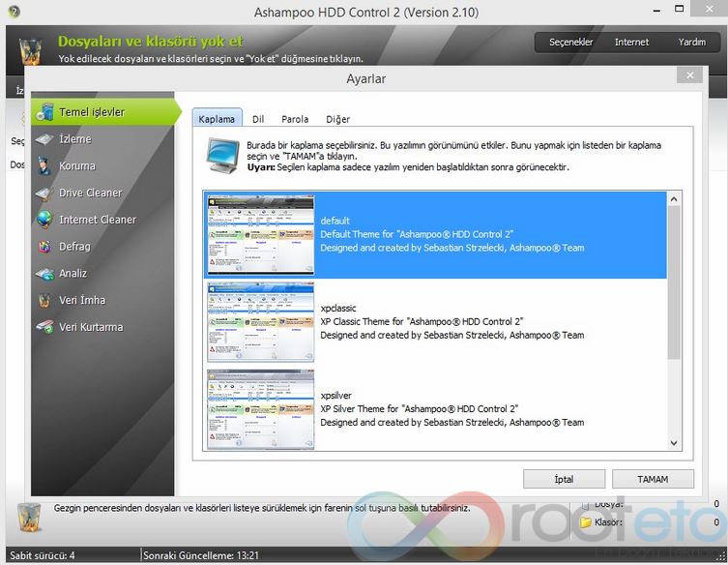Click 'Sonraki Güncelleme: 13:21' in status bar

(x=201, y=555)
